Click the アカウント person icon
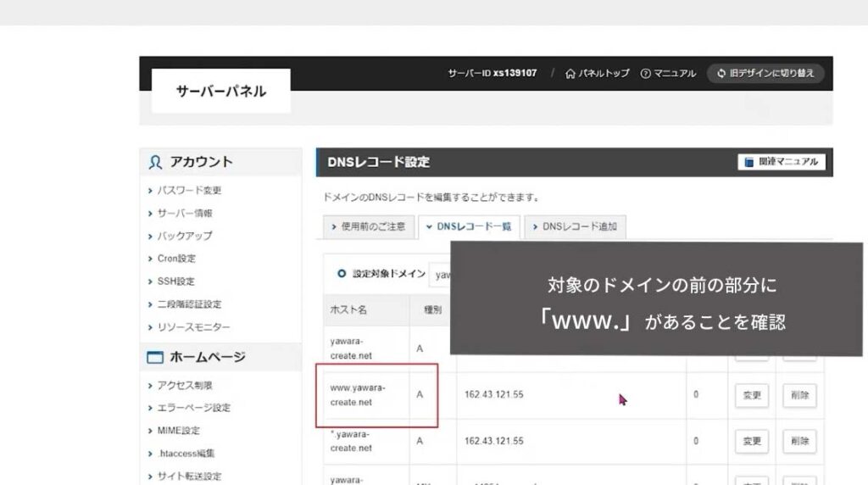This screenshot has height=485, width=868. point(155,162)
